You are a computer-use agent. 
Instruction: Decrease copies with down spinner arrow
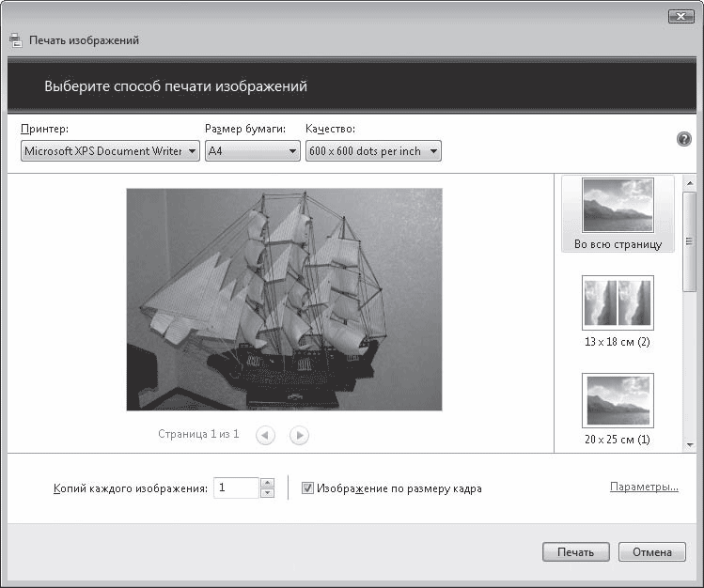267,493
